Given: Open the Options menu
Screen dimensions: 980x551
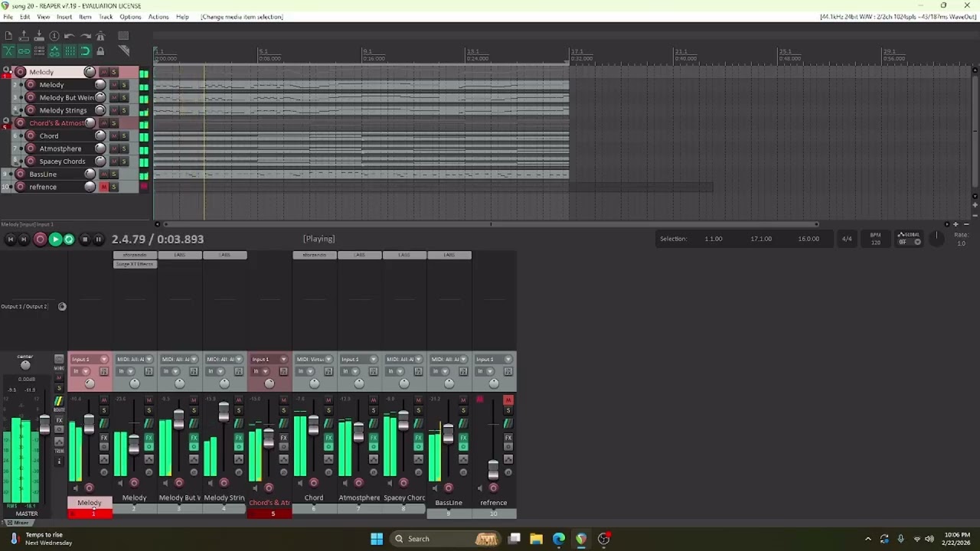Looking at the screenshot, I should pos(130,17).
